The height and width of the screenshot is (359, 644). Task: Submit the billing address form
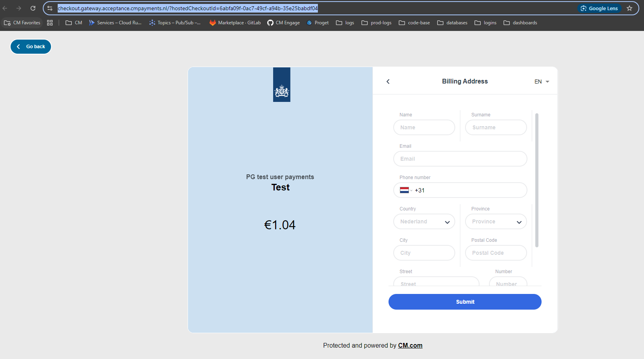click(x=465, y=302)
